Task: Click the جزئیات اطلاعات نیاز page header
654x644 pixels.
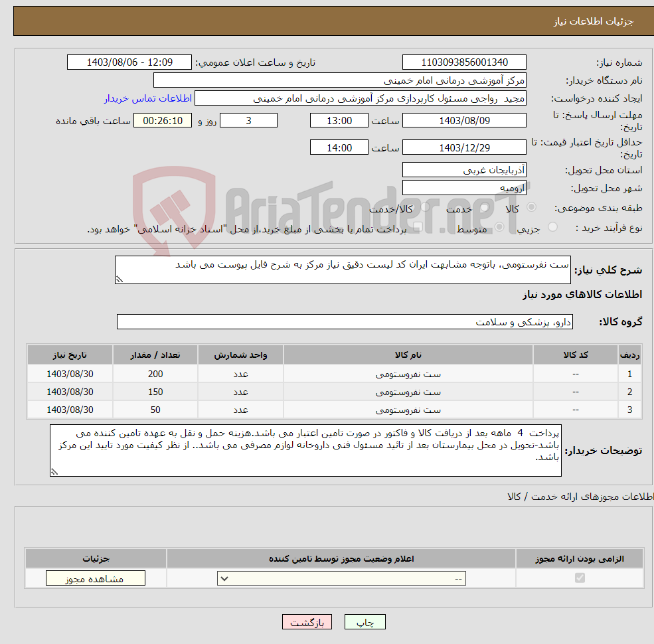Action: pyautogui.click(x=593, y=21)
